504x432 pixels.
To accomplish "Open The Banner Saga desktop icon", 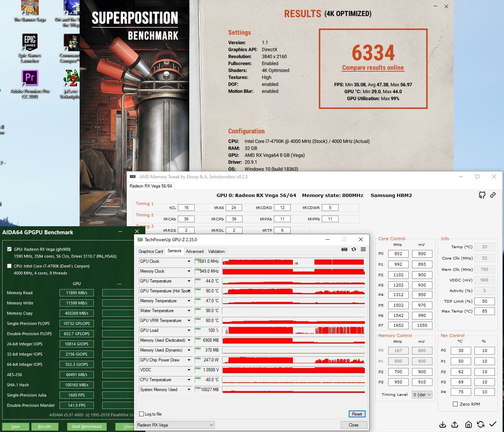I will point(30,11).
